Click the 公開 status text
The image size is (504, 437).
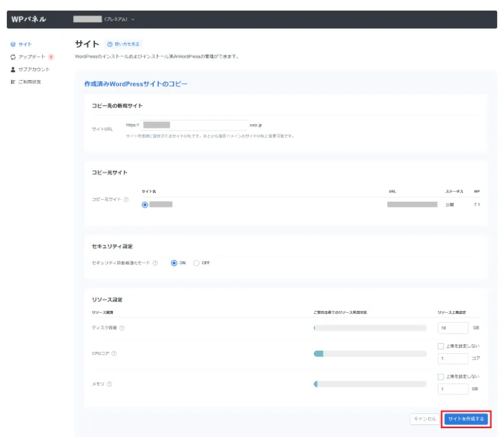(x=449, y=205)
